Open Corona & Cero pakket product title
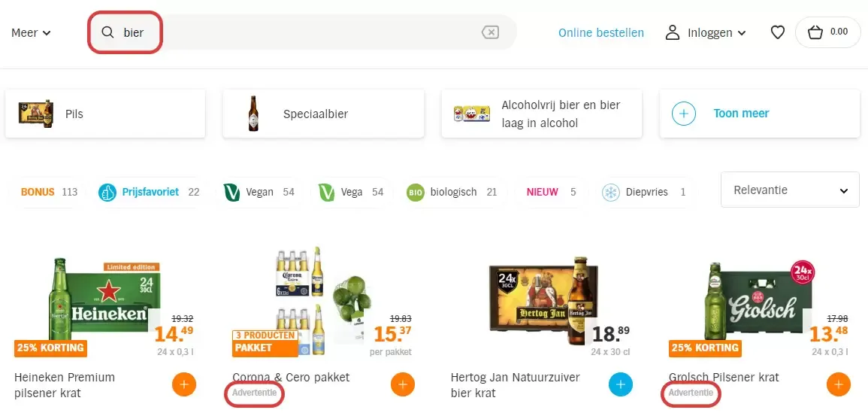Screen dimensions: 868x419 pyautogui.click(x=291, y=378)
